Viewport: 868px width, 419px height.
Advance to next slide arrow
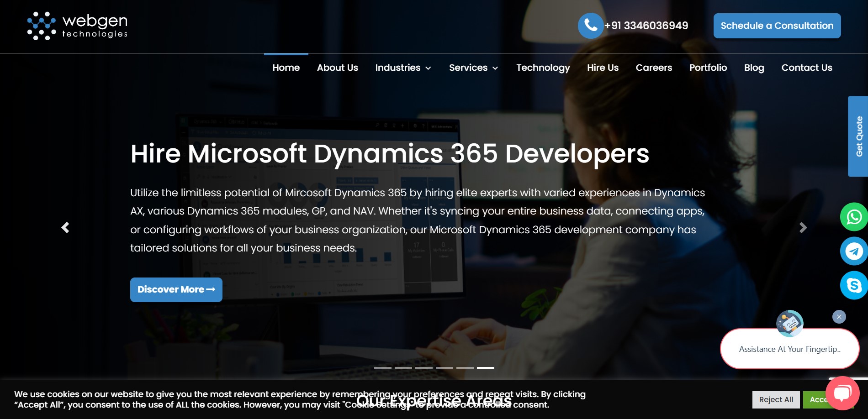click(803, 227)
